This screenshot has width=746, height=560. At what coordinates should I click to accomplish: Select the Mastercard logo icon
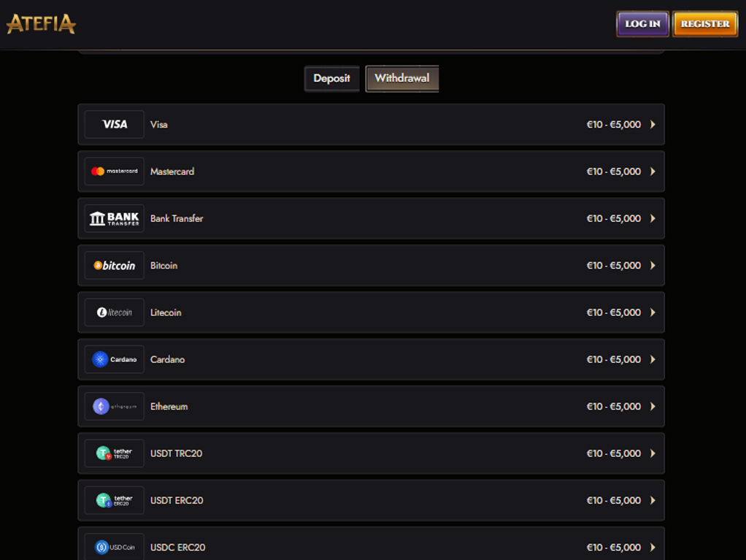click(x=114, y=172)
